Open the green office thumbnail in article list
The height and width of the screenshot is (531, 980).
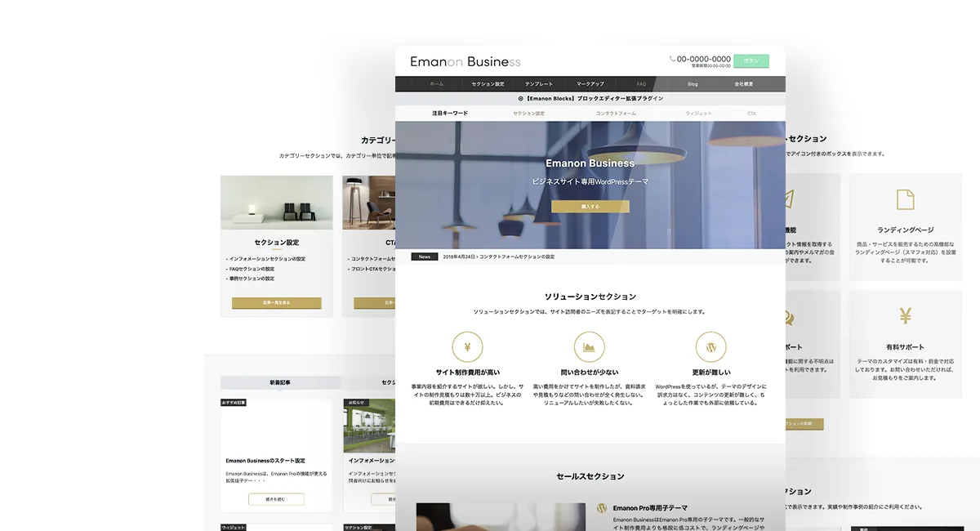click(x=369, y=425)
